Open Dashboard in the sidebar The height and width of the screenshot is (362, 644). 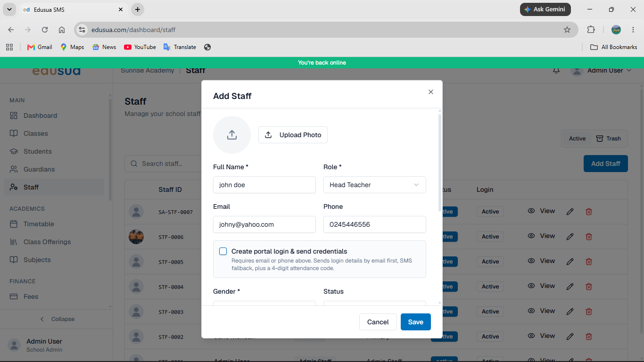[54, 115]
